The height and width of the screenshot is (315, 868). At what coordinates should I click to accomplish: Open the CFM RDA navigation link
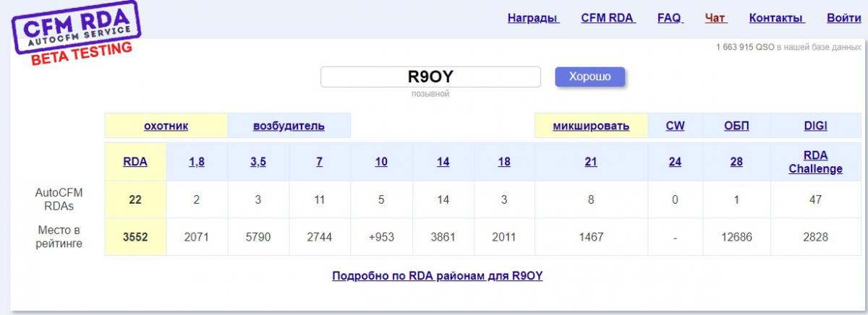coord(608,18)
